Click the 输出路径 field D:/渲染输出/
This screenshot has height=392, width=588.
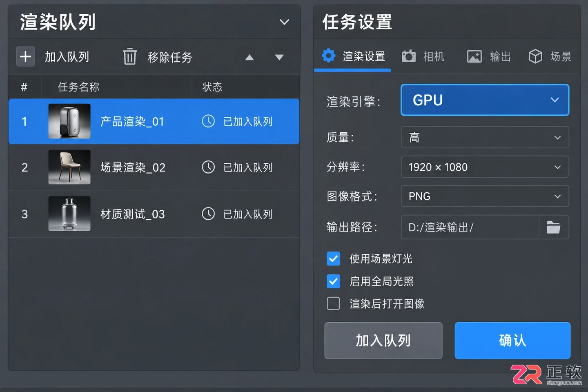(470, 227)
